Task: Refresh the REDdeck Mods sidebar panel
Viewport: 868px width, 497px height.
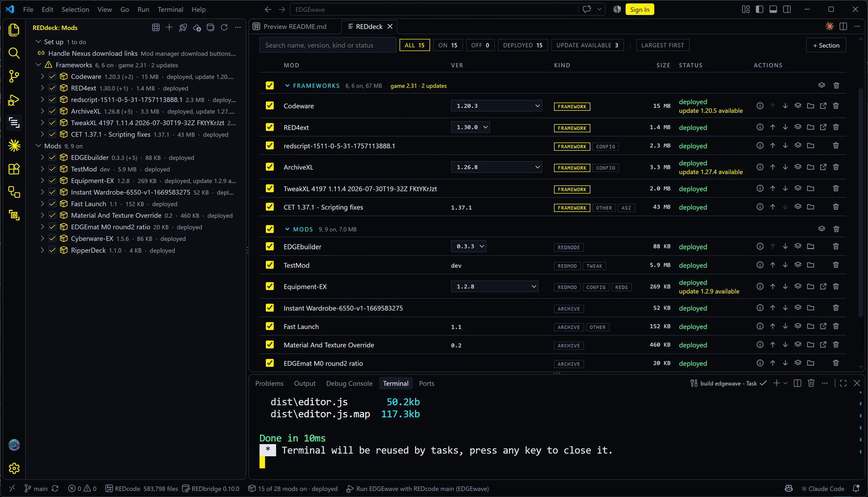Action: (x=224, y=28)
